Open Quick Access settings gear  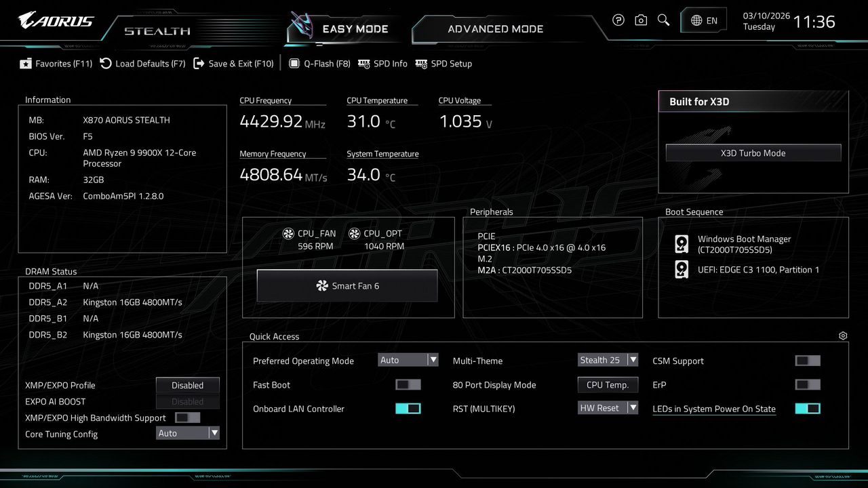tap(843, 335)
